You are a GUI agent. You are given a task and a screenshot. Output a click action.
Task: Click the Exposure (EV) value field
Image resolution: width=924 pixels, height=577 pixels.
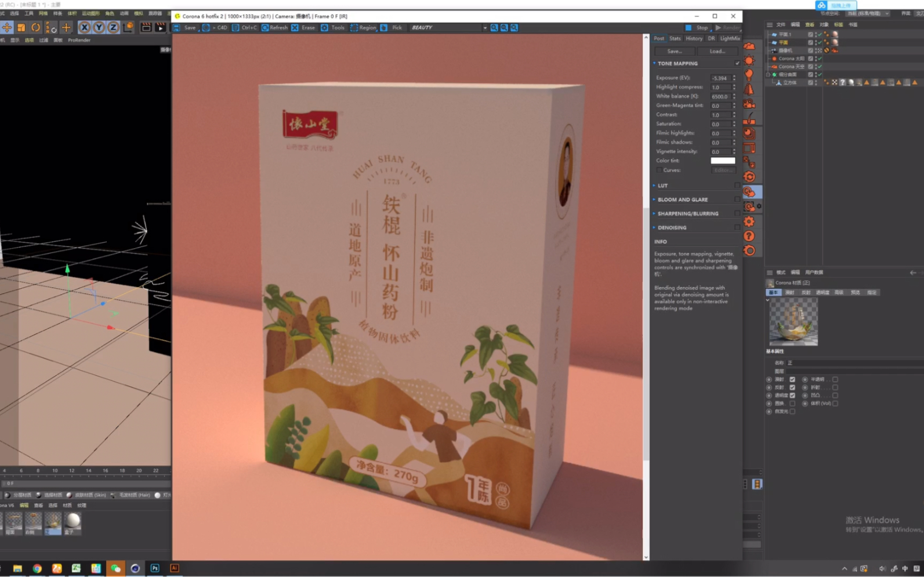[720, 78]
